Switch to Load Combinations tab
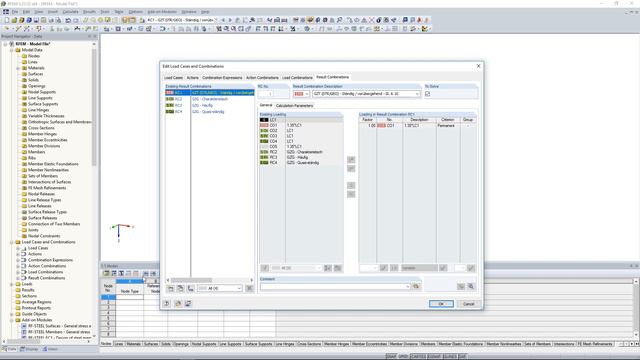 [x=297, y=78]
